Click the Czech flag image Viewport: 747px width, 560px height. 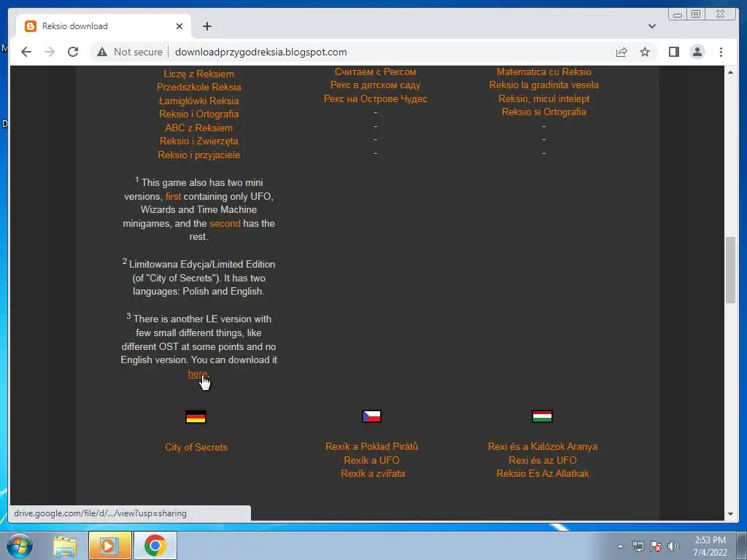[x=371, y=416]
